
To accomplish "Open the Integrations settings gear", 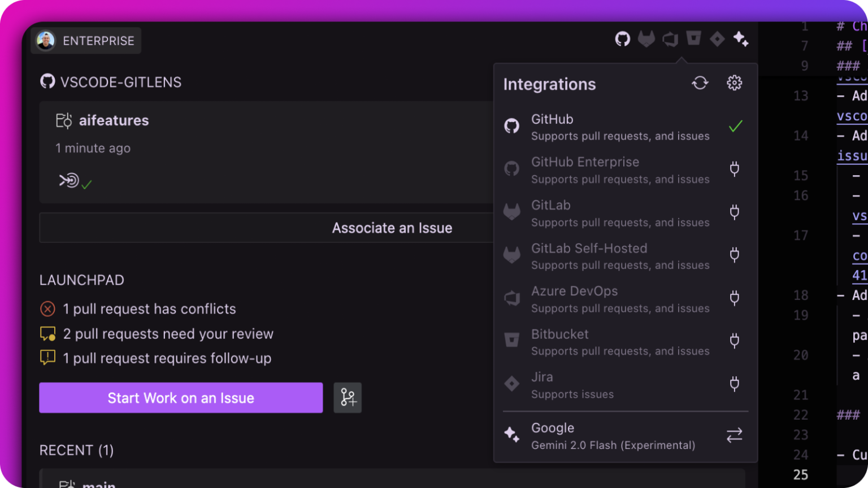I will point(734,82).
